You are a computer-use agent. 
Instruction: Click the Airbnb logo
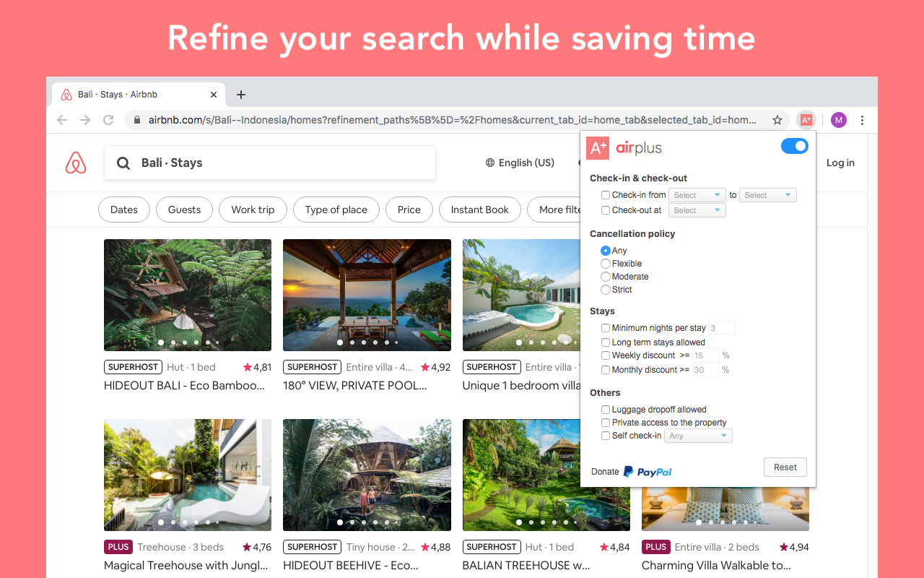76,163
